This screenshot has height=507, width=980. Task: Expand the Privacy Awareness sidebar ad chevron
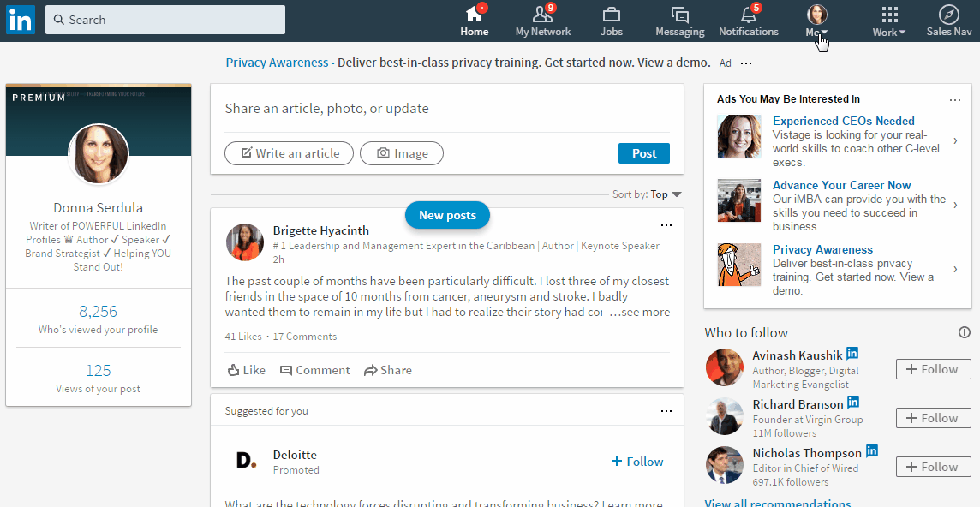pyautogui.click(x=956, y=270)
